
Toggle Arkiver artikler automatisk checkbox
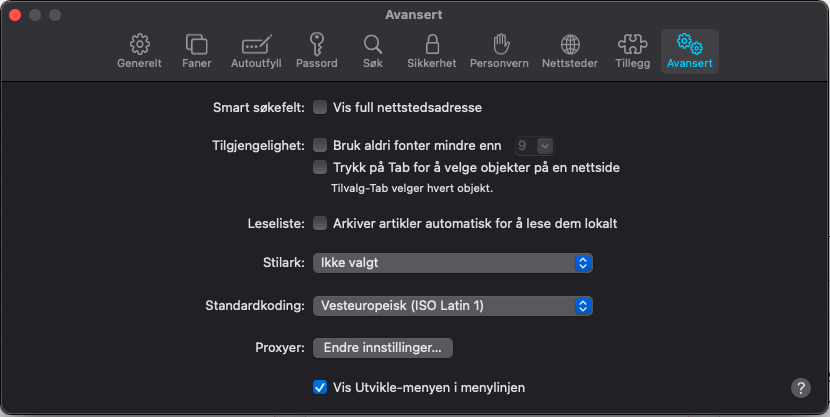(x=321, y=223)
